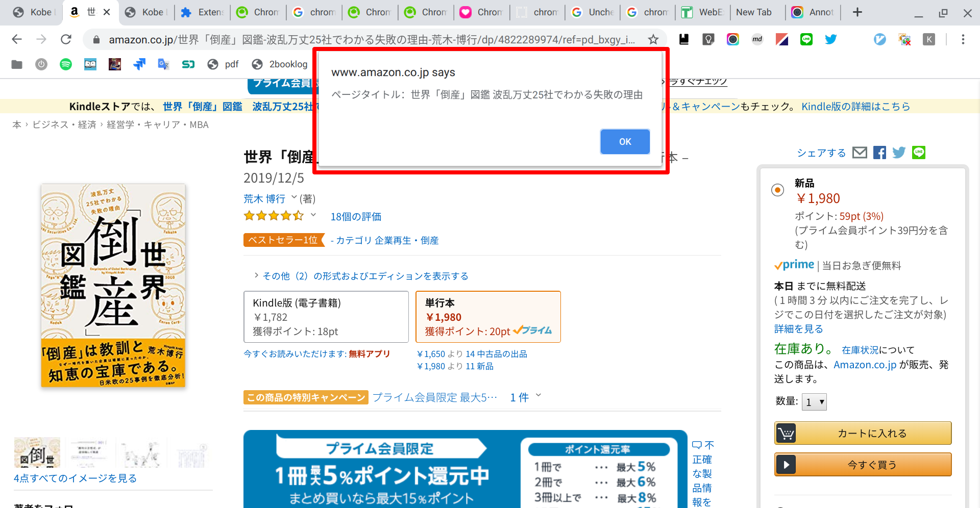Switch to the WebE tab
This screenshot has width=980, height=508.
pyautogui.click(x=703, y=12)
